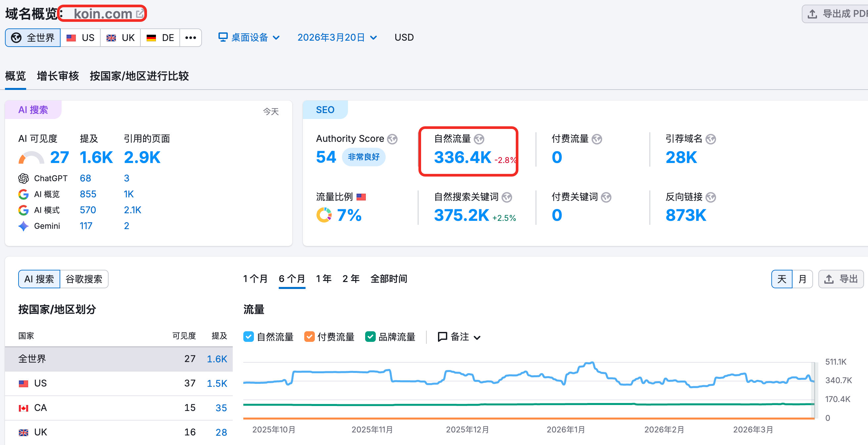Switch to 谷歌搜索 view button

coord(84,279)
